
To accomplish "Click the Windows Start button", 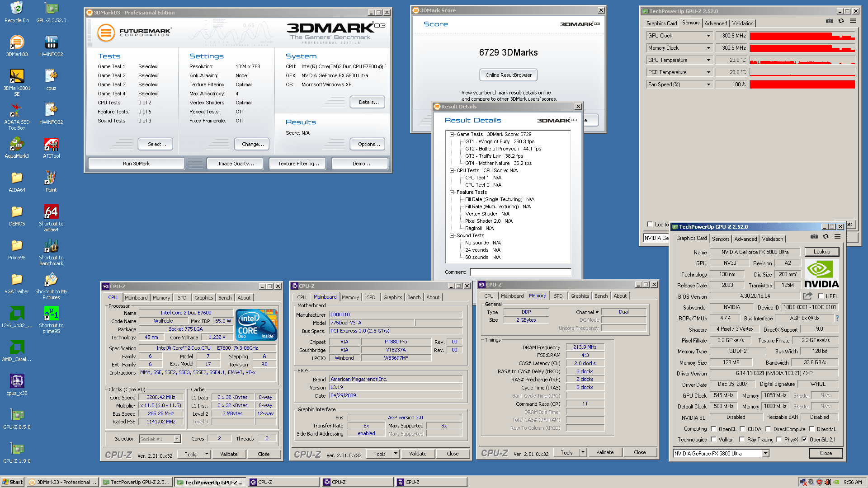I will pos(13,482).
